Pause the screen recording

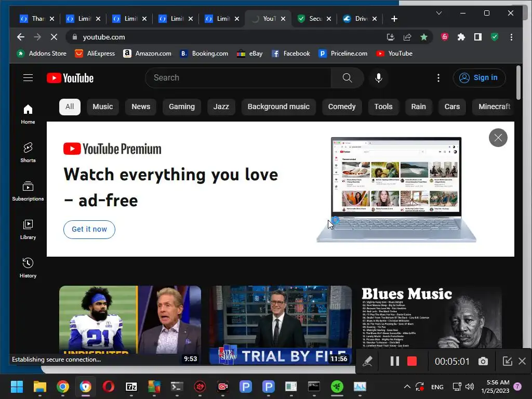pos(395,361)
